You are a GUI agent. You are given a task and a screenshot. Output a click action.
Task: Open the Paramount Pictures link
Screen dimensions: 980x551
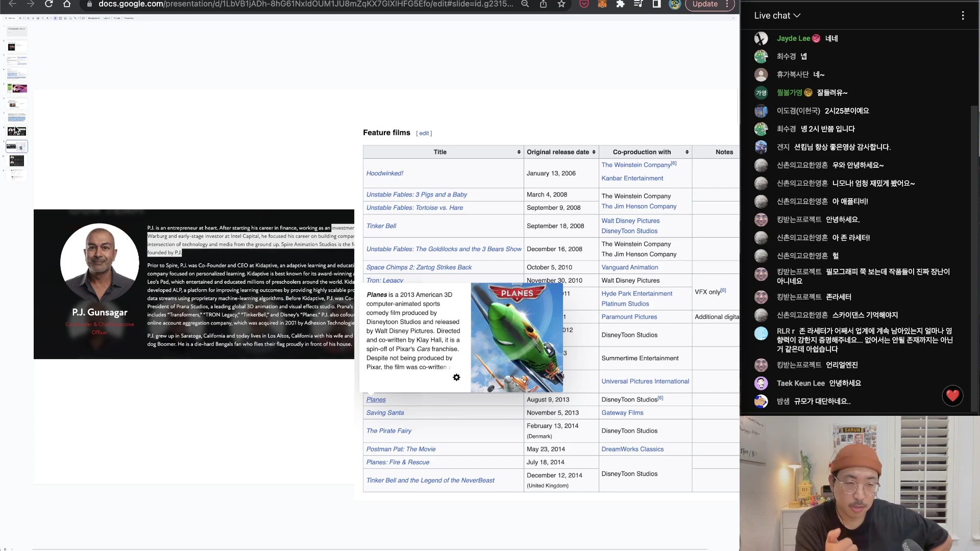[x=629, y=317]
